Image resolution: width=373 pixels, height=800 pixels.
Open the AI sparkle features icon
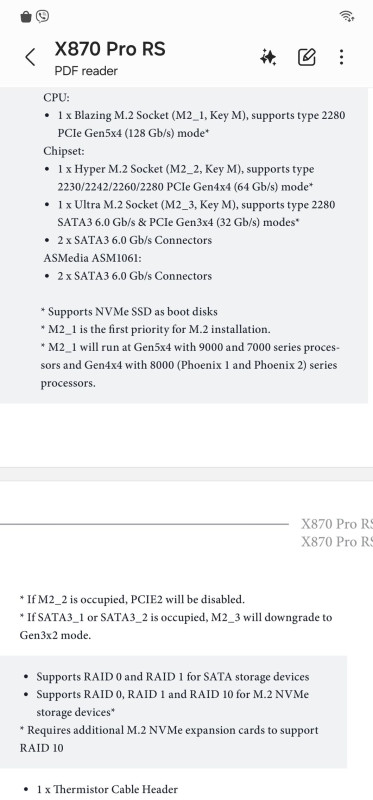(x=268, y=57)
